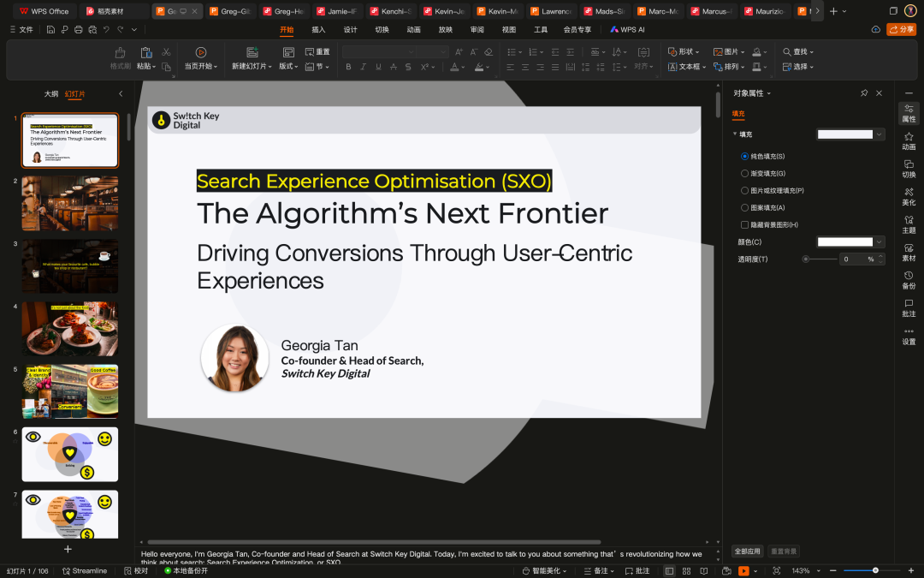Viewport: 924px width, 578px height.
Task: Click Smart Beautify (智能美化) in status bar
Action: [544, 571]
